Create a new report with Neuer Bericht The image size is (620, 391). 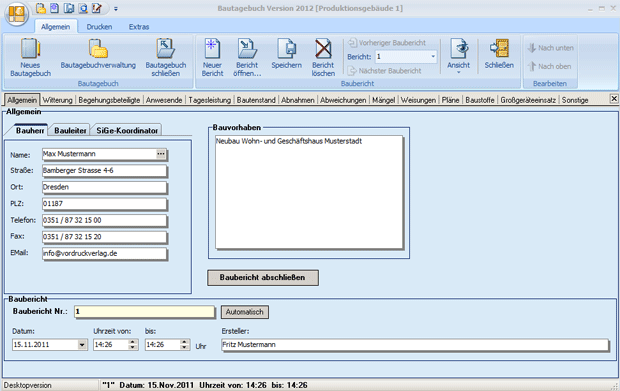[212, 57]
